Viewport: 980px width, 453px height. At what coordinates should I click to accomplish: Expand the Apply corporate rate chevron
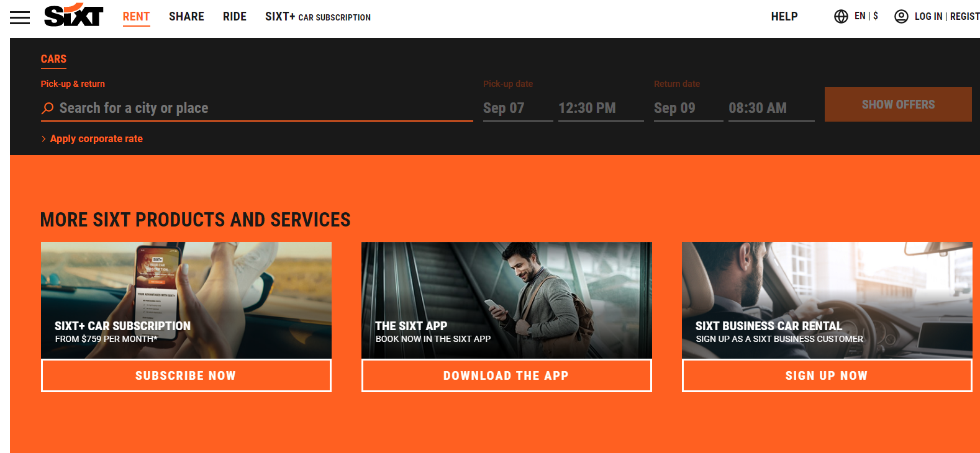tap(43, 139)
